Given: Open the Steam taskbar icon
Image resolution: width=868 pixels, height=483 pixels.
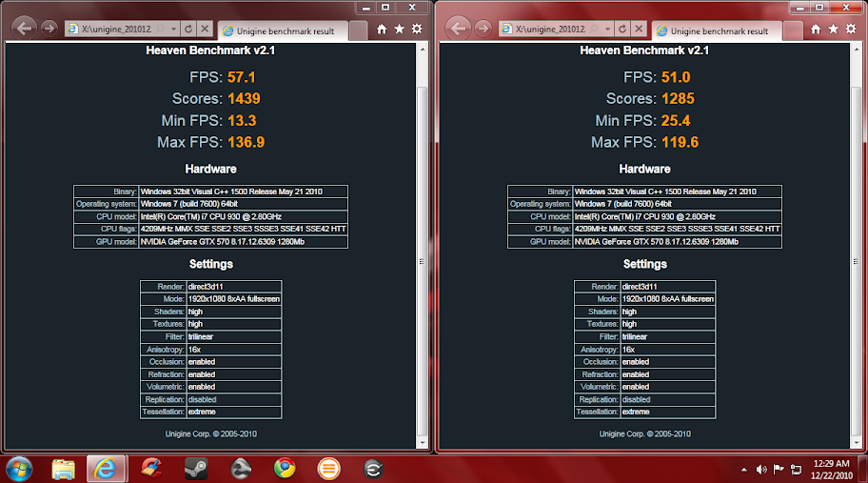Looking at the screenshot, I should 195,469.
